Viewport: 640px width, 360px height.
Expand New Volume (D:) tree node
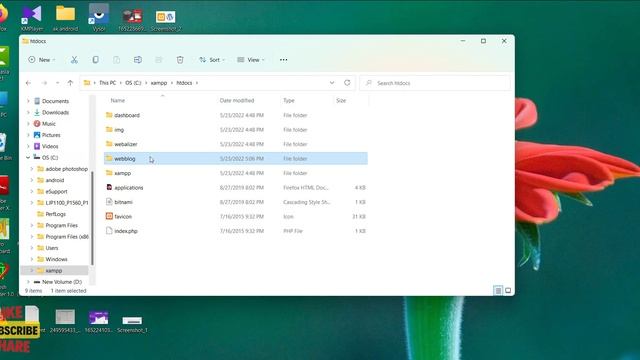click(28, 282)
